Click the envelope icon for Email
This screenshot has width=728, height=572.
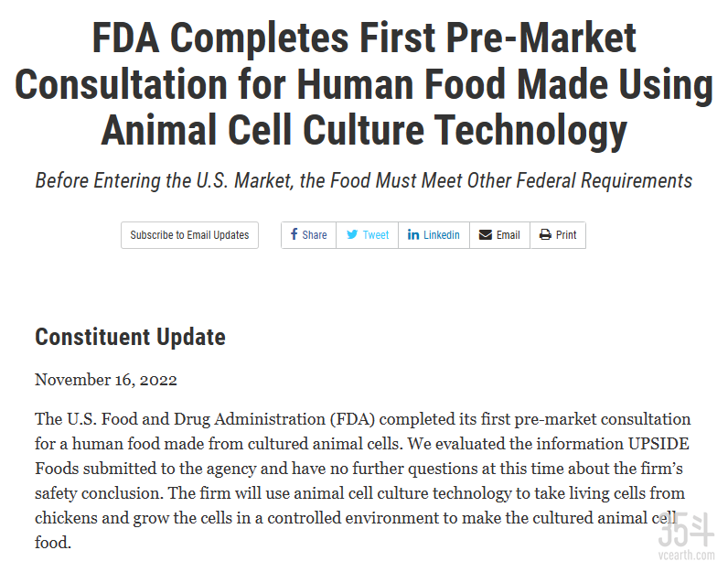[485, 235]
